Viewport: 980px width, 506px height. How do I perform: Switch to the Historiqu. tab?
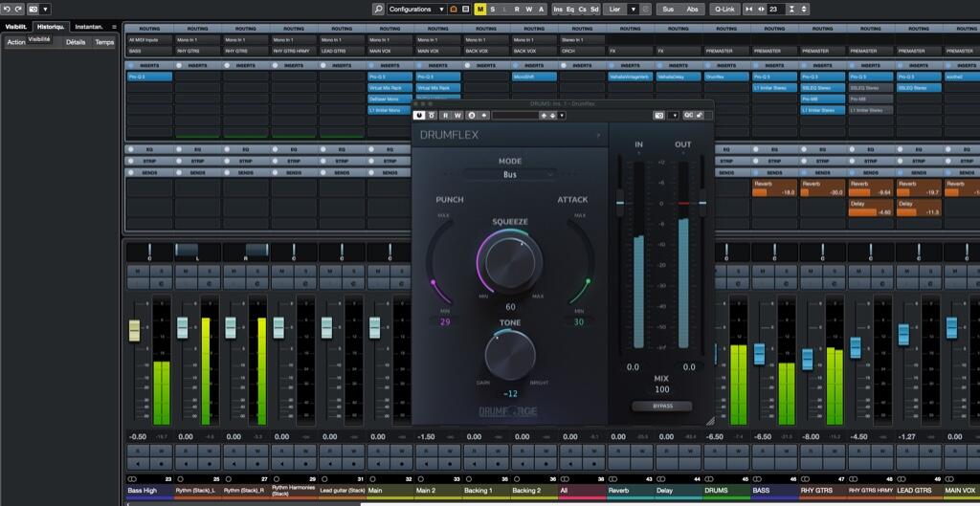[52, 27]
